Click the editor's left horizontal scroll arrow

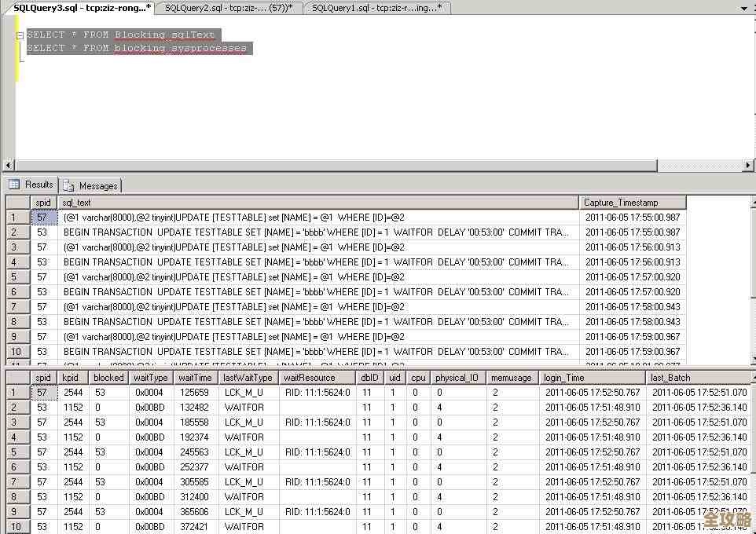click(x=8, y=166)
